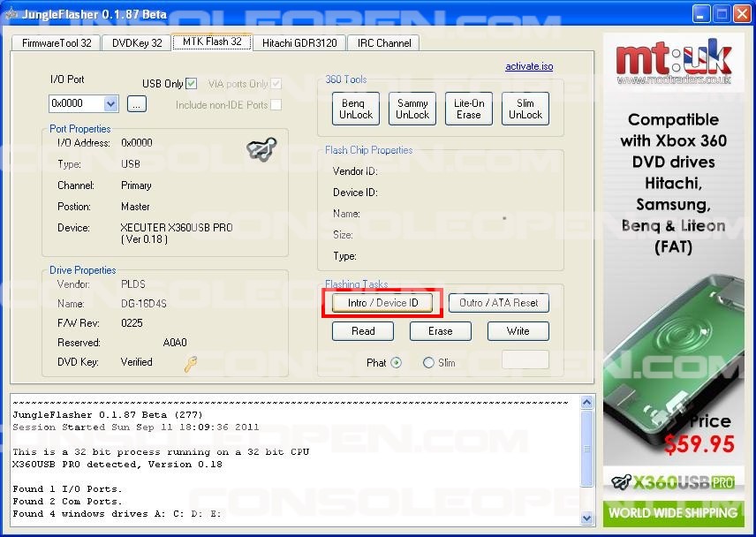Click the Lite-On Erase button

click(x=469, y=109)
